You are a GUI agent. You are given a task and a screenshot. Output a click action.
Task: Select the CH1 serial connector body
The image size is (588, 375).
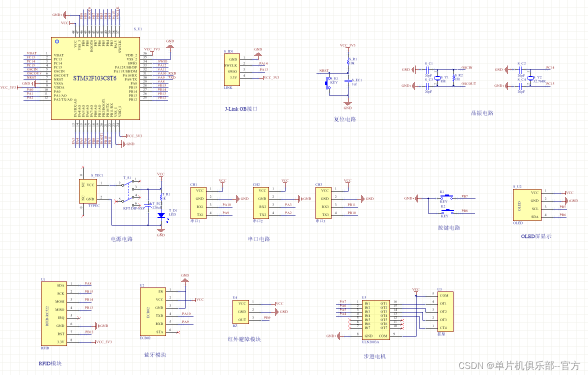pyautogui.click(x=198, y=203)
